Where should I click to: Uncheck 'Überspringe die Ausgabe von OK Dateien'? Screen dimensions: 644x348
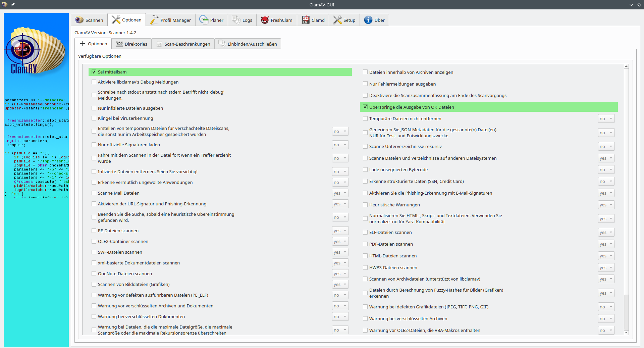365,107
